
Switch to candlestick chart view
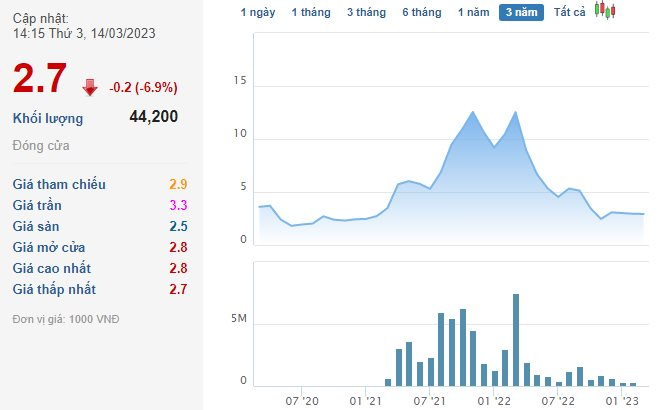[604, 12]
